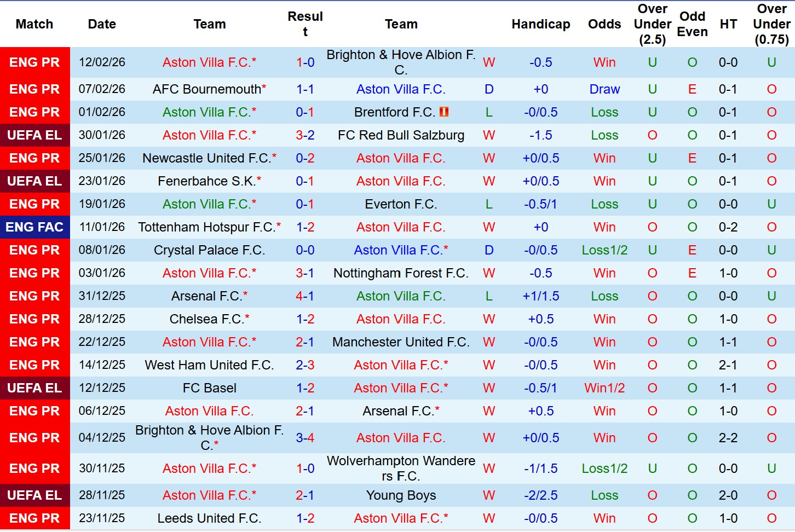Click the Newcastle United F.C. team name
The height and width of the screenshot is (532, 795).
click(206, 158)
